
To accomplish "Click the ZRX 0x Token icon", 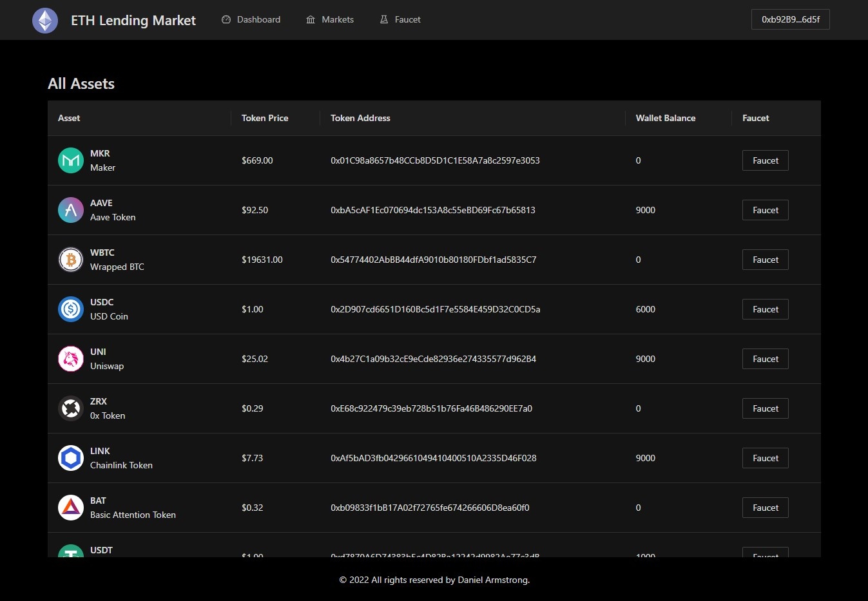I will click(x=71, y=408).
